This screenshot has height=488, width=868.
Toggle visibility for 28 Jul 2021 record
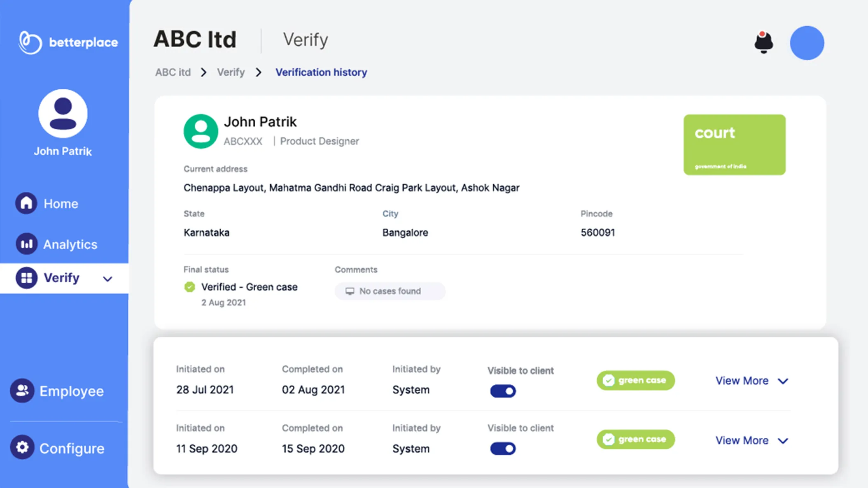point(503,390)
